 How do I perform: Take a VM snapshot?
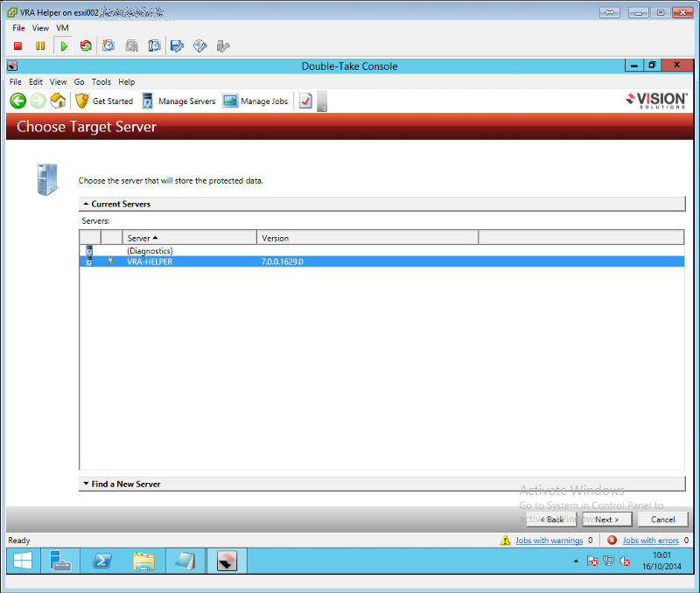click(108, 46)
